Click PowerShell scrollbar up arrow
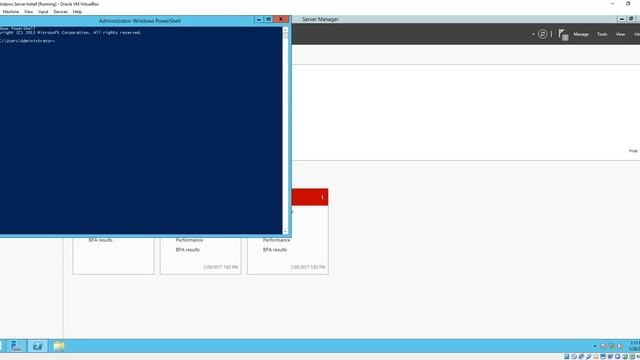This screenshot has height=360, width=640. [285, 30]
